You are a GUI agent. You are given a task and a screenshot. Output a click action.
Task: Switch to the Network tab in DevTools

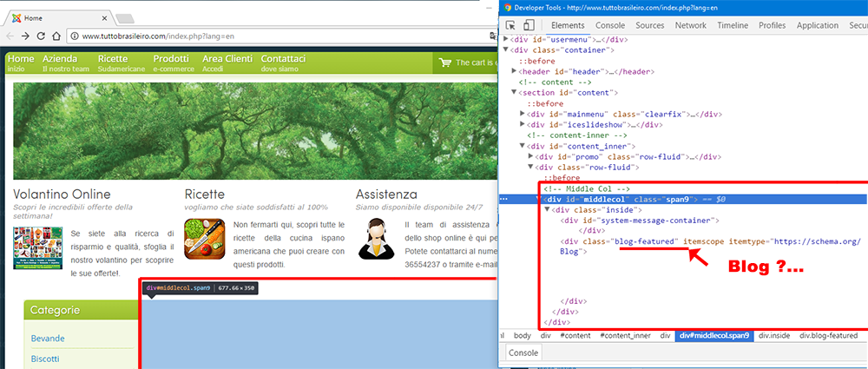pyautogui.click(x=690, y=25)
